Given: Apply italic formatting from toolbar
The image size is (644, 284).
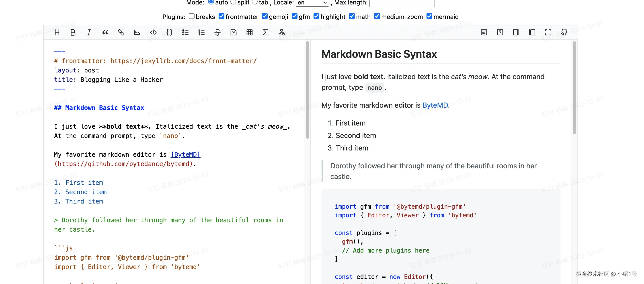Looking at the screenshot, I should tap(89, 33).
